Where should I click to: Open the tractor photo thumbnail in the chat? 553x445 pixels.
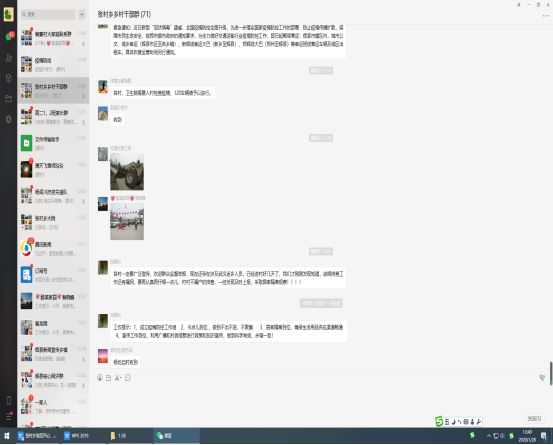click(x=127, y=172)
